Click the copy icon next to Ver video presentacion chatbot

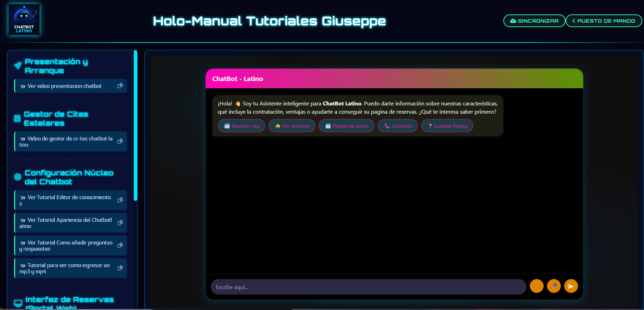(x=120, y=86)
